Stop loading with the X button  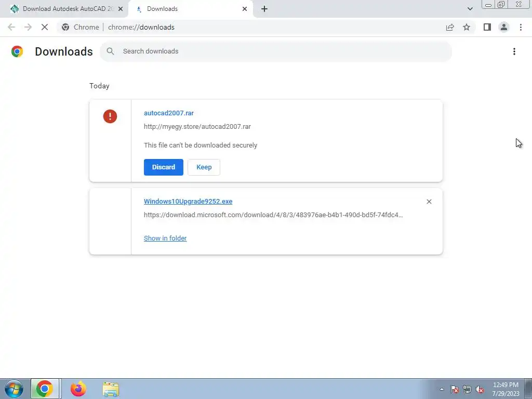point(45,27)
